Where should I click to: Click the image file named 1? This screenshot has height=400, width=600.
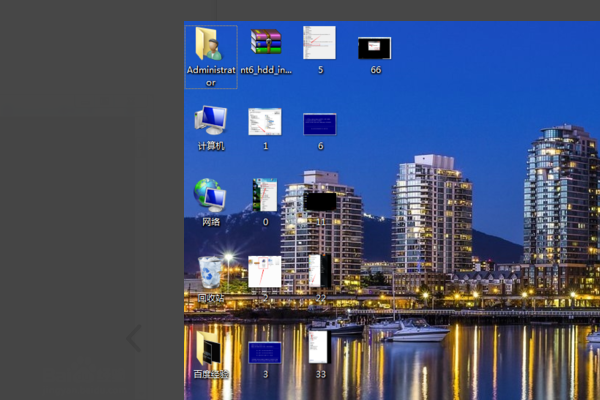coord(265,122)
